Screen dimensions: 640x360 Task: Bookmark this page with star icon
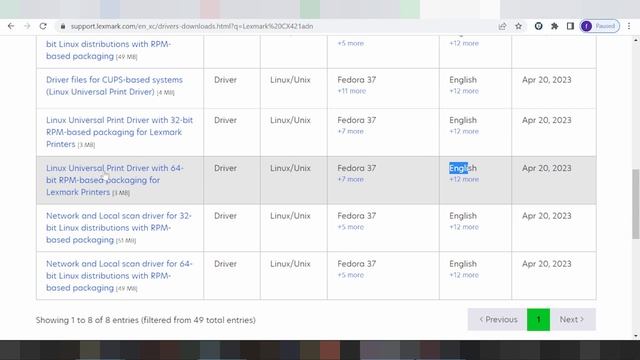point(518,26)
